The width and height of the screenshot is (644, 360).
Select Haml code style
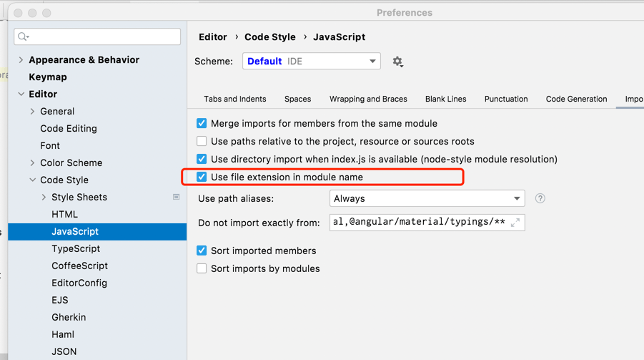tap(63, 334)
